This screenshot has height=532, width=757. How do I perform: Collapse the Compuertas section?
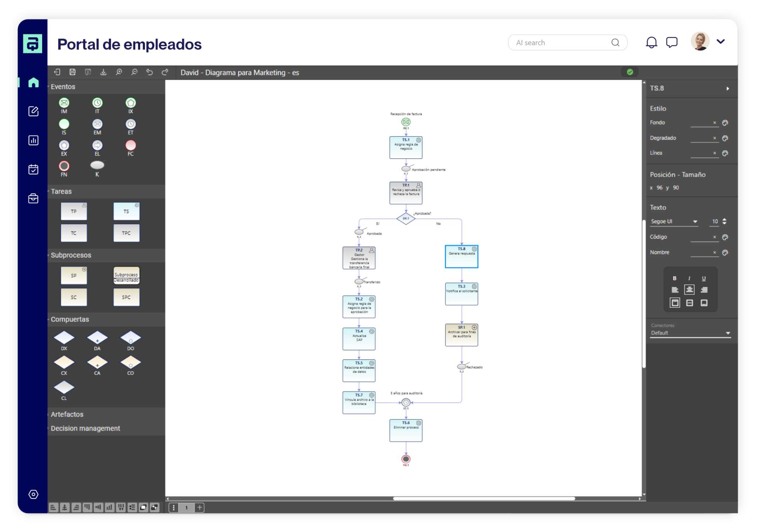pyautogui.click(x=70, y=319)
